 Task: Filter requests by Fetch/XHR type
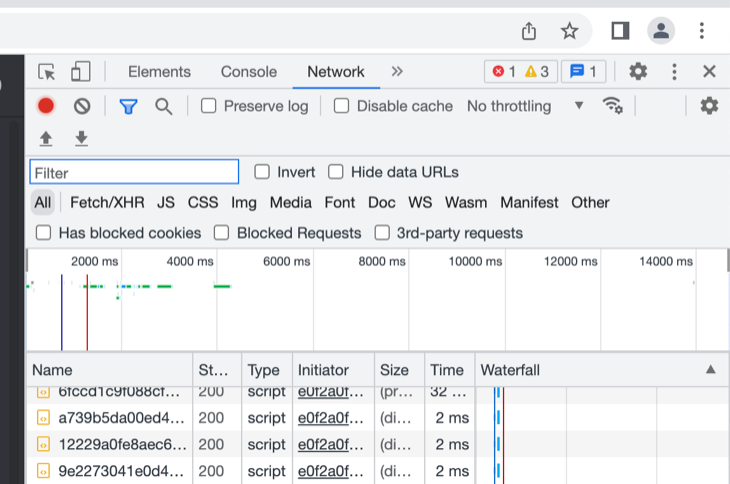[x=107, y=202]
